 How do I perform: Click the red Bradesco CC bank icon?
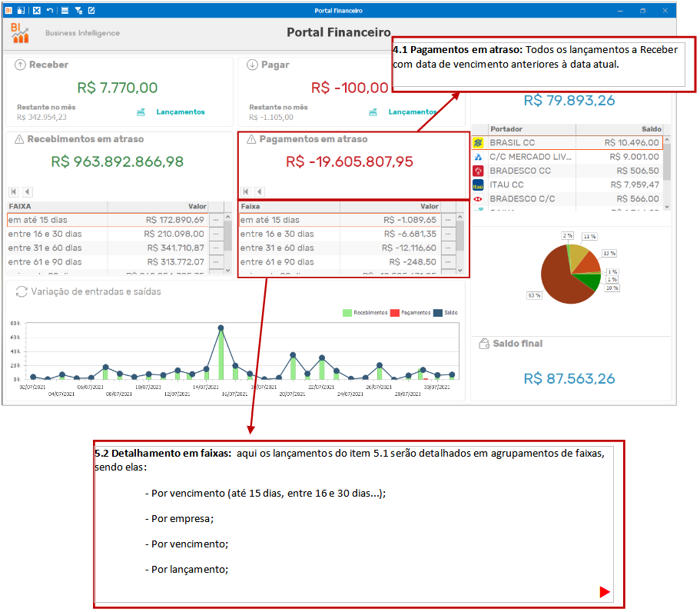[x=478, y=171]
